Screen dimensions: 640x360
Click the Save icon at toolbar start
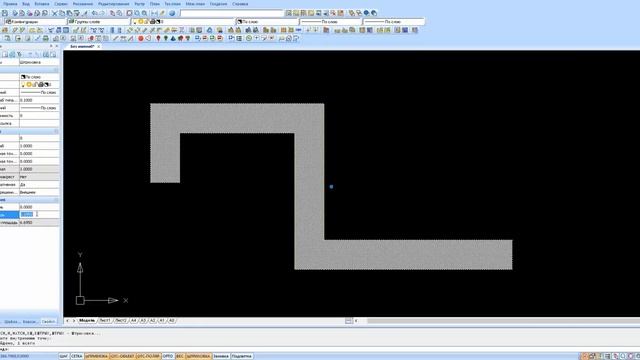pos(5,13)
